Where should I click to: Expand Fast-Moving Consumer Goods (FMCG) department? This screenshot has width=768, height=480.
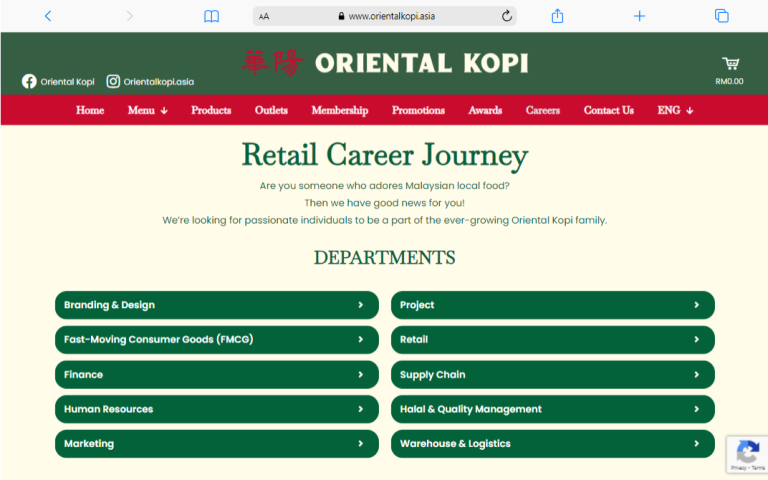click(x=216, y=339)
